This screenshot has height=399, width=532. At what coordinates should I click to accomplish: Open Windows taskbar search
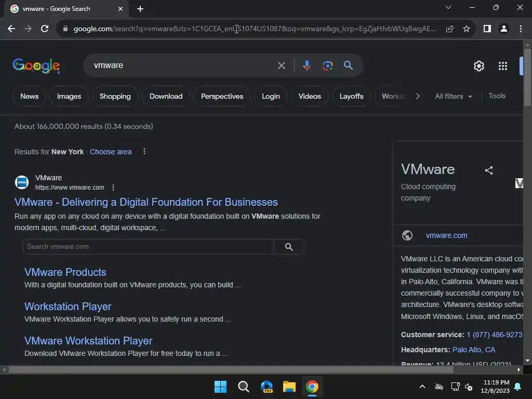pyautogui.click(x=243, y=387)
